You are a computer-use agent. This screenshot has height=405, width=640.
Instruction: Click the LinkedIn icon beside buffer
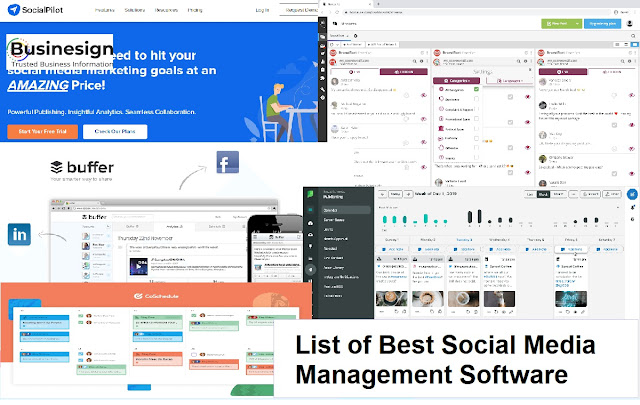[x=19, y=234]
